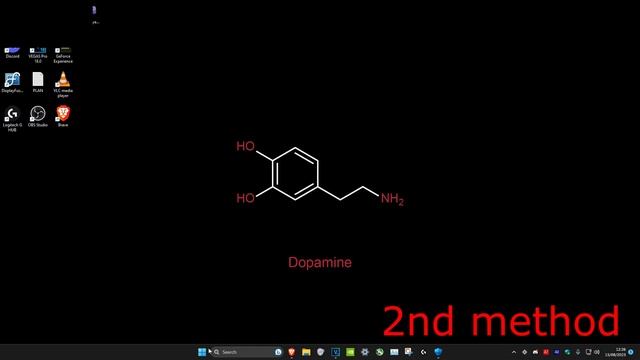Image resolution: width=640 pixels, height=360 pixels.
Task: Open the VEGAS Pro taskbar icon
Action: pyautogui.click(x=336, y=352)
